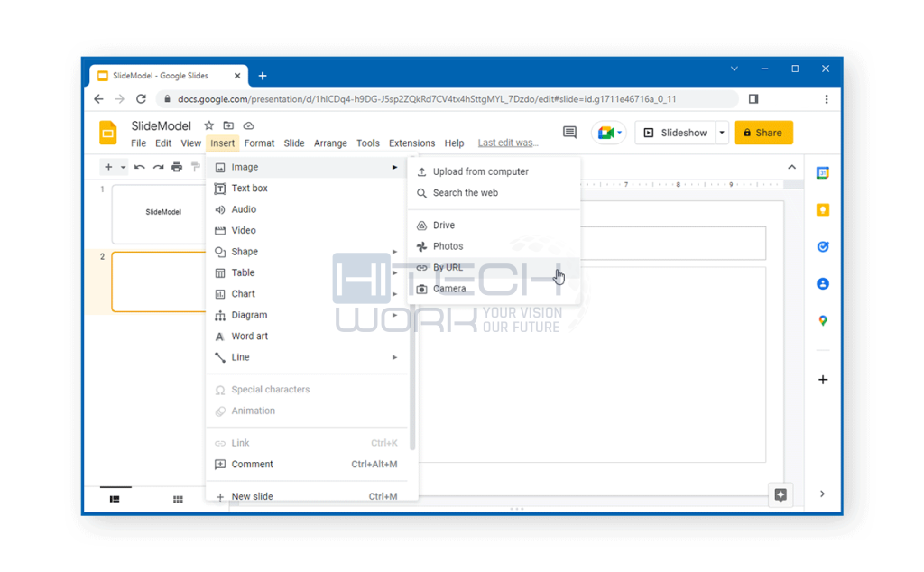Open Google Keep side panel
924x572 pixels.
point(823,209)
